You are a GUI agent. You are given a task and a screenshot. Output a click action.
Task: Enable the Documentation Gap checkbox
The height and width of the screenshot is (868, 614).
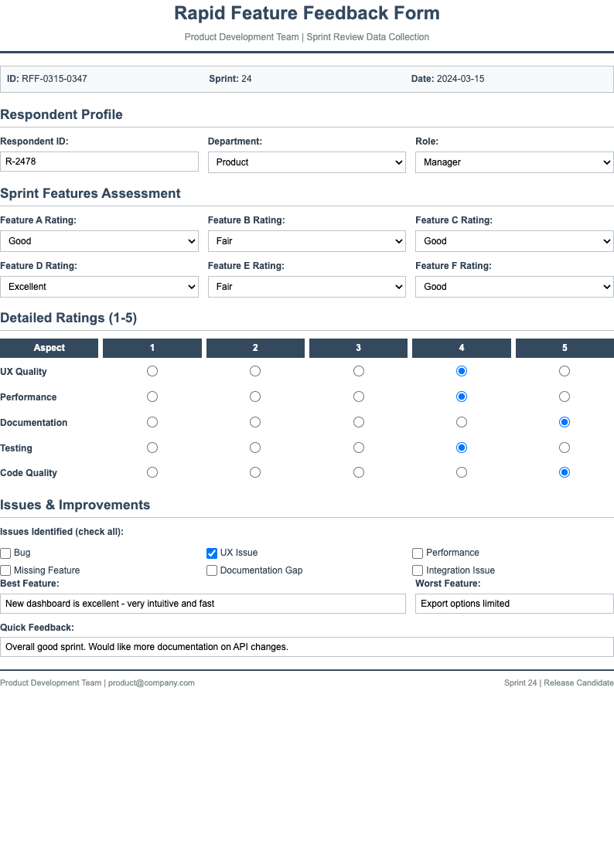point(211,570)
